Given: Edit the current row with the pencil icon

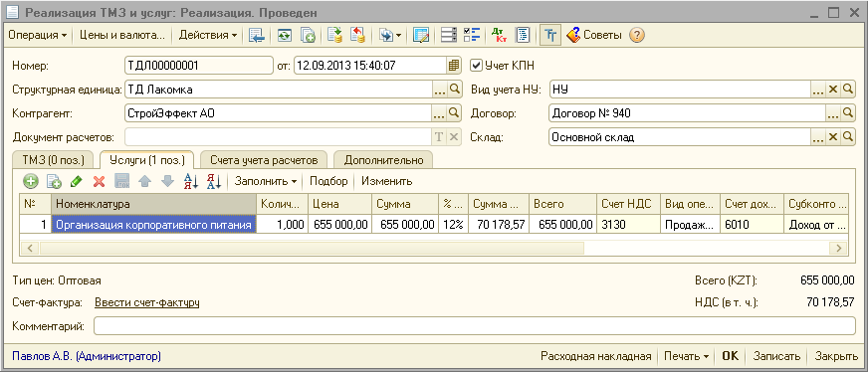Looking at the screenshot, I should click(x=77, y=181).
